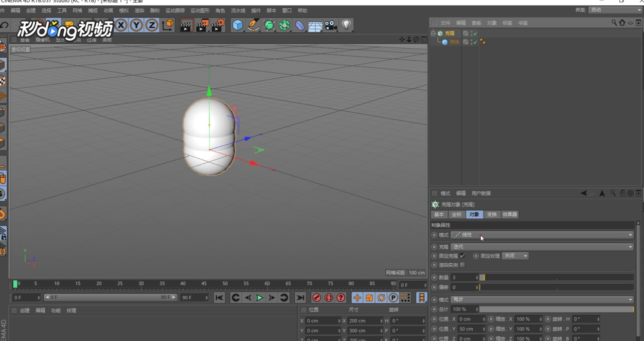Open the 克隆 迭代 dropdown
This screenshot has width=644, height=341.
[543, 247]
